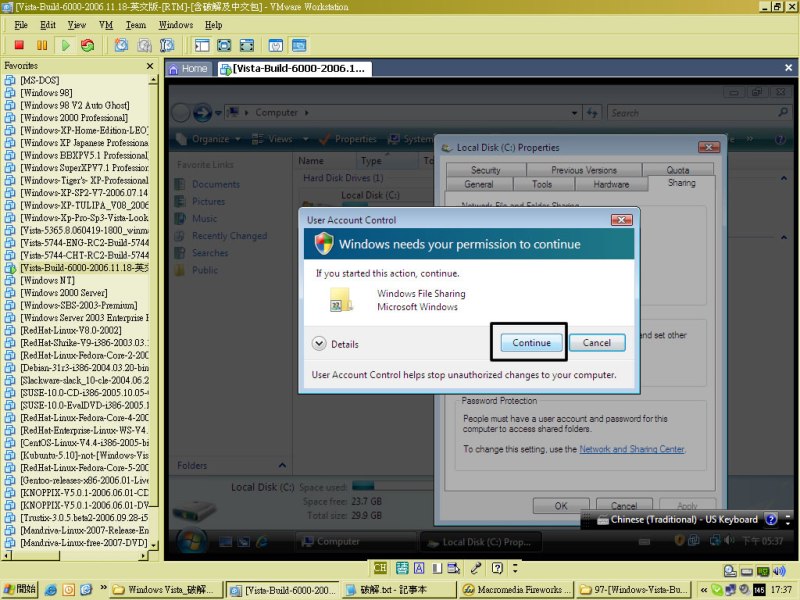This screenshot has height=600, width=800.
Task: Open 破解.txt Notepad taskbar button
Action: pyautogui.click(x=398, y=590)
